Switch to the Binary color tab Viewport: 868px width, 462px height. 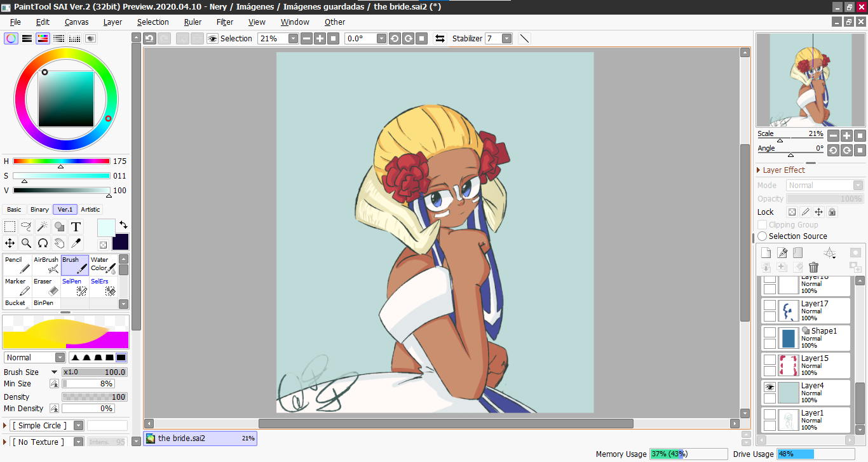(x=39, y=209)
